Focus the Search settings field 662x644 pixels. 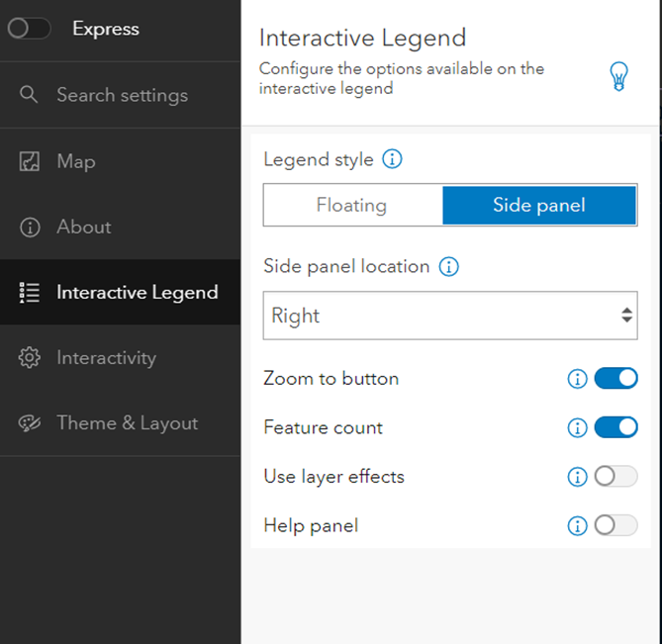(121, 95)
